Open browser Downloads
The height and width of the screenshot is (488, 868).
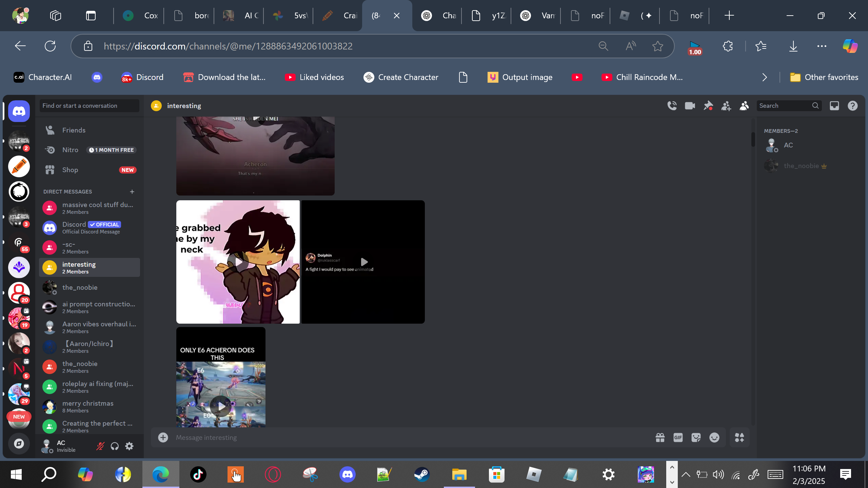[793, 46]
